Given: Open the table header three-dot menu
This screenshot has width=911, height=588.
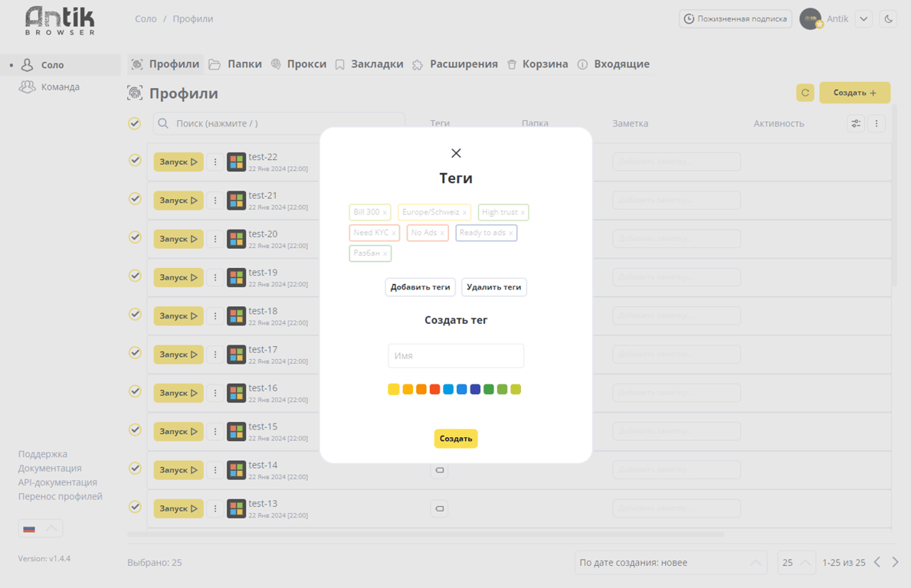Looking at the screenshot, I should click(x=877, y=123).
